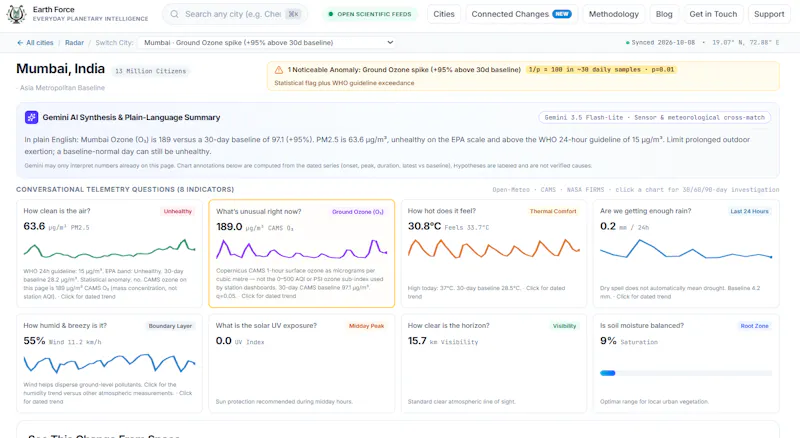
Task: Click the Switch City dropdown chevron
Action: point(390,43)
